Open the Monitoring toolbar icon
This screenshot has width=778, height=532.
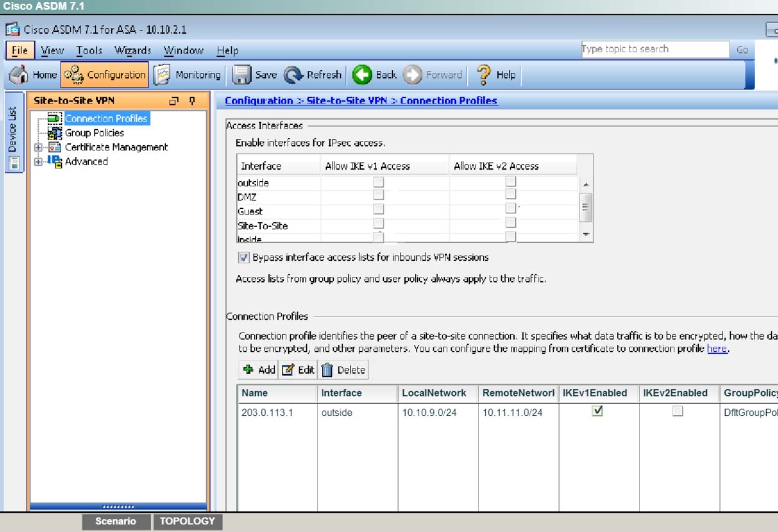pyautogui.click(x=162, y=75)
